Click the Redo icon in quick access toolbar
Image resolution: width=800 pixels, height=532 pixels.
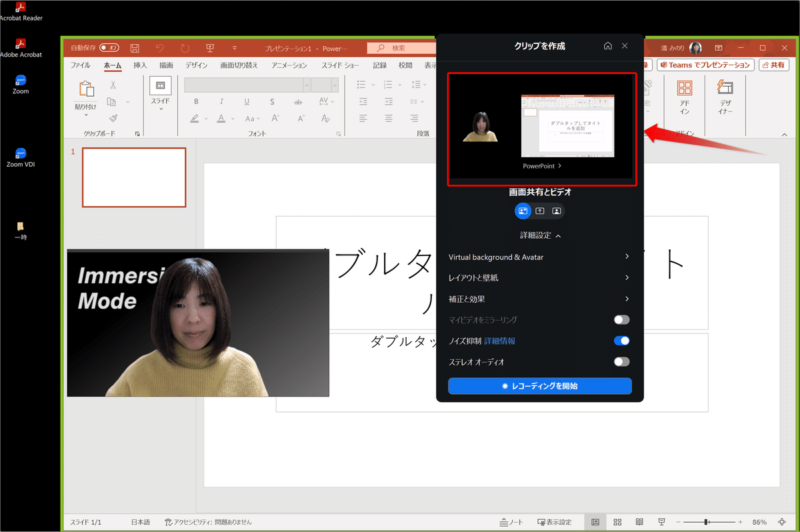click(185, 48)
